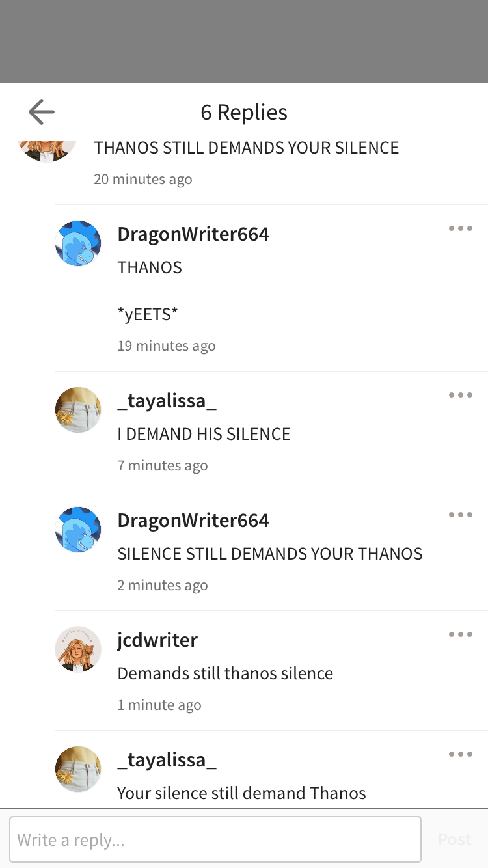Tap dragon avatar beside SILENCE STILL DEMANDS reply
The height and width of the screenshot is (868, 488).
tap(78, 530)
